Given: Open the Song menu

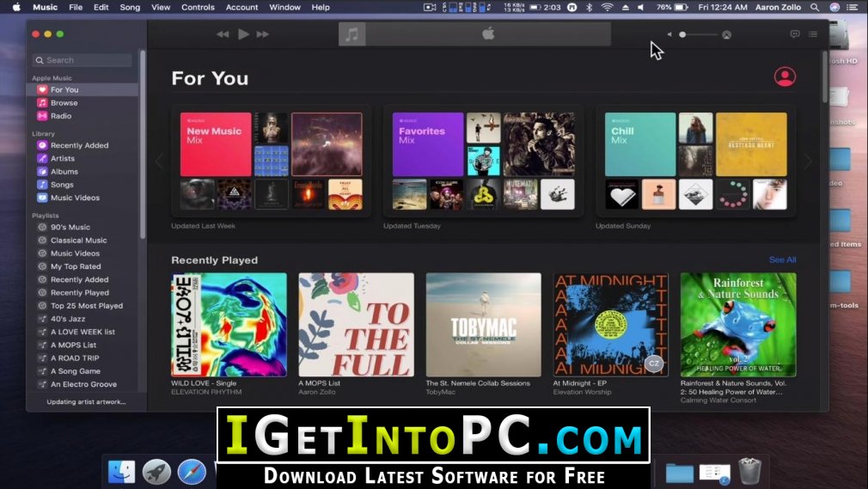Looking at the screenshot, I should click(130, 7).
